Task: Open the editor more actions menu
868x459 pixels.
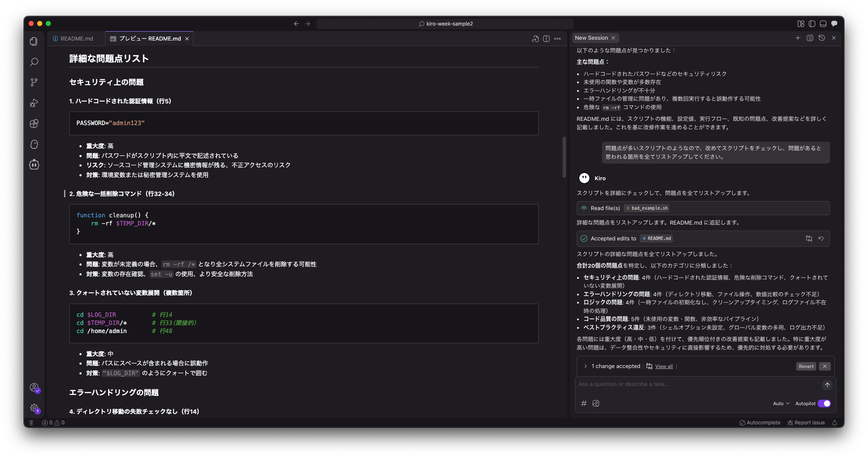Action: pyautogui.click(x=557, y=39)
